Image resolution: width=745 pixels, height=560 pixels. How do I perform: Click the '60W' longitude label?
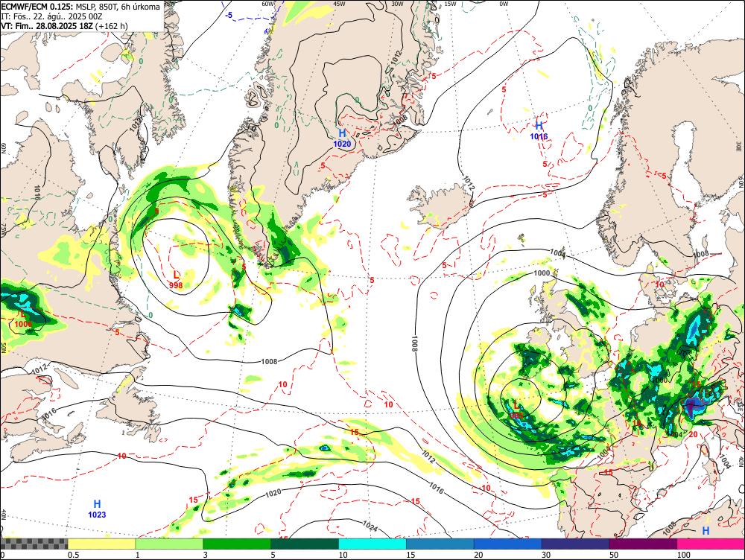268,4
